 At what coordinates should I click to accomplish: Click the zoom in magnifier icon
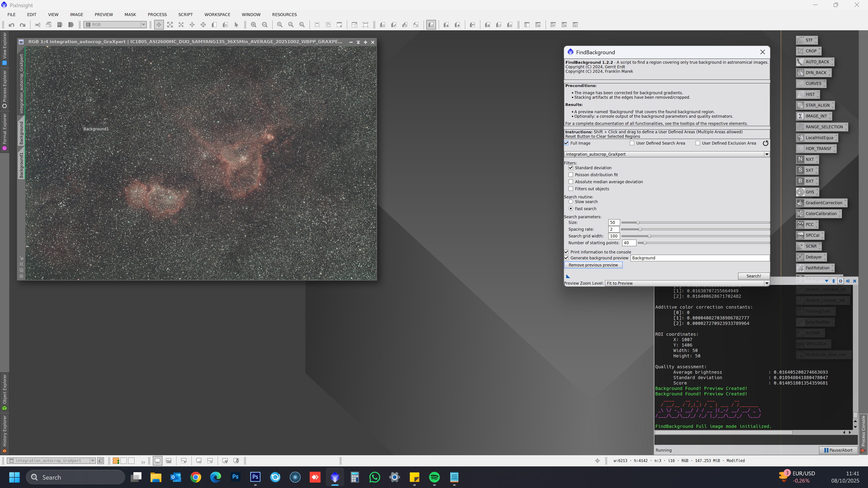(x=254, y=25)
